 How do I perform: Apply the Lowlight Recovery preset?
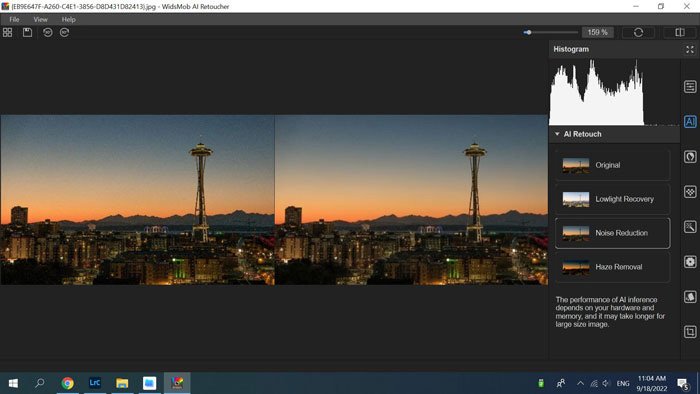pyautogui.click(x=612, y=199)
